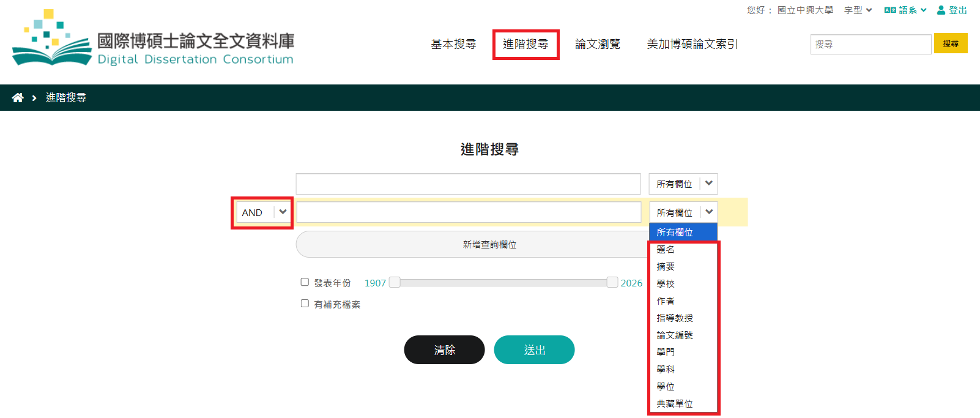Click the second query text field

(469, 212)
